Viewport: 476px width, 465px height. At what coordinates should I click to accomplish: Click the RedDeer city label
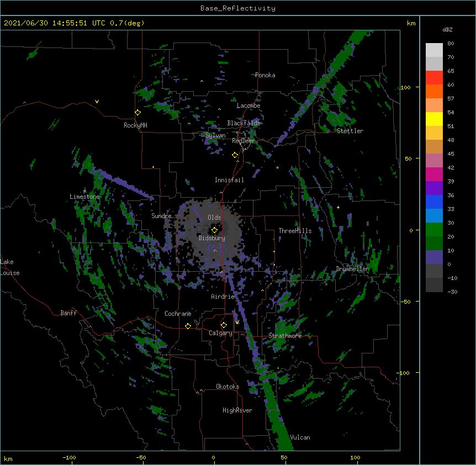click(x=243, y=141)
